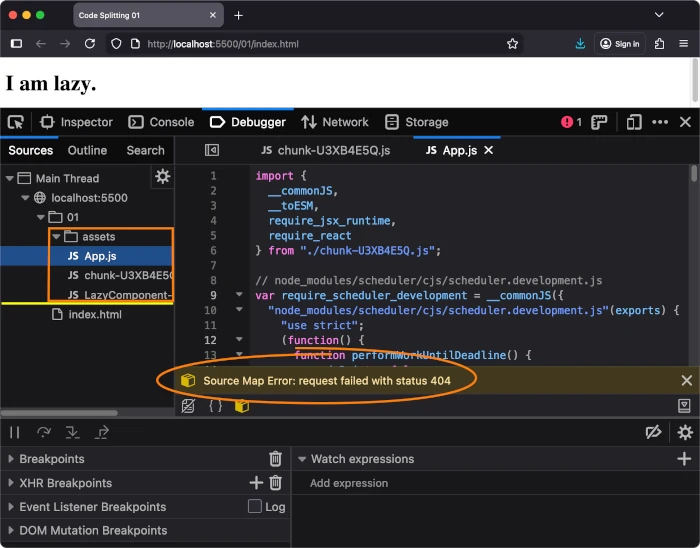Switch to the Sources tab
700x548 pixels.
[x=30, y=150]
